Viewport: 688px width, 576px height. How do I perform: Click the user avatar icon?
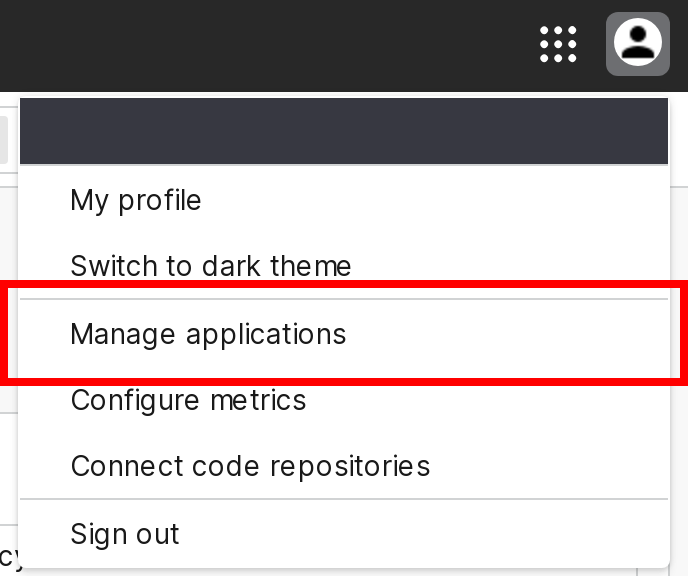point(637,44)
